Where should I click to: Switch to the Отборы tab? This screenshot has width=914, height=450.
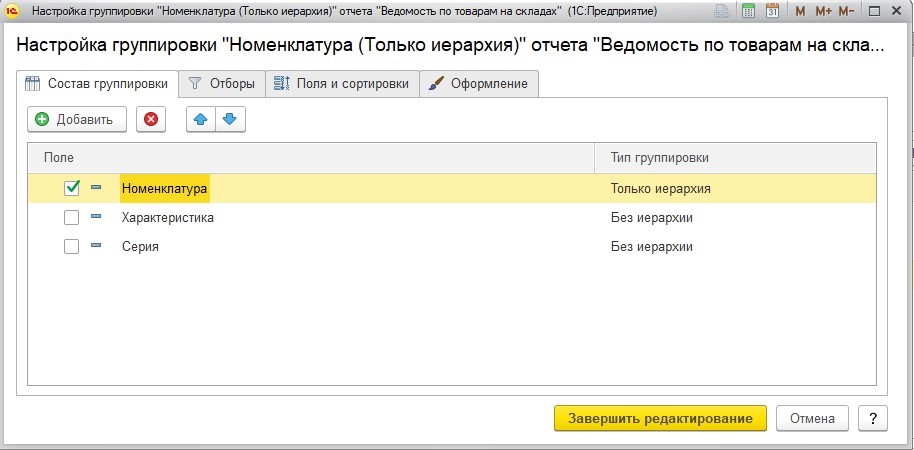click(x=222, y=84)
